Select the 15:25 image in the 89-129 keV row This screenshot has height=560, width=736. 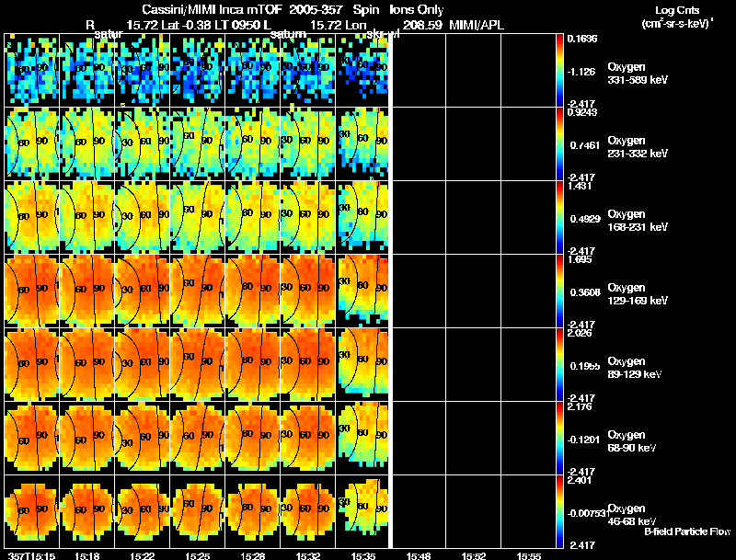tap(197, 364)
